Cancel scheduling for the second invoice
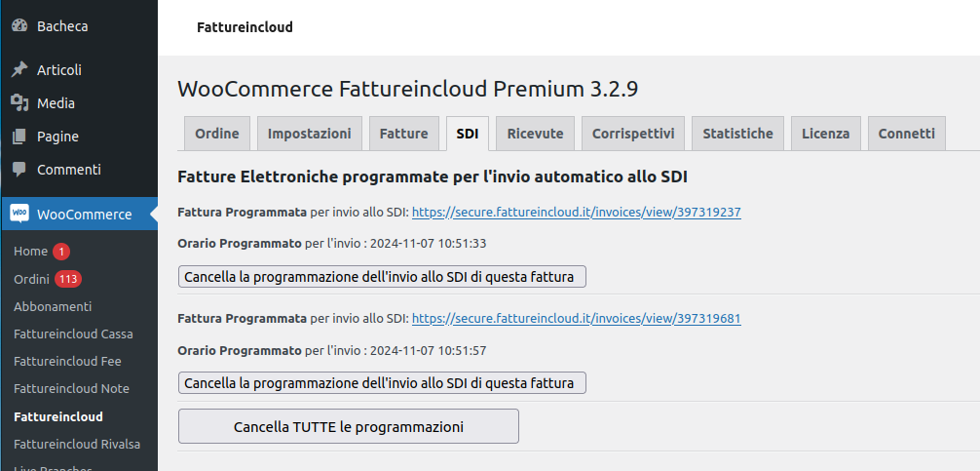Viewport: 980px width, 471px height. coord(382,383)
